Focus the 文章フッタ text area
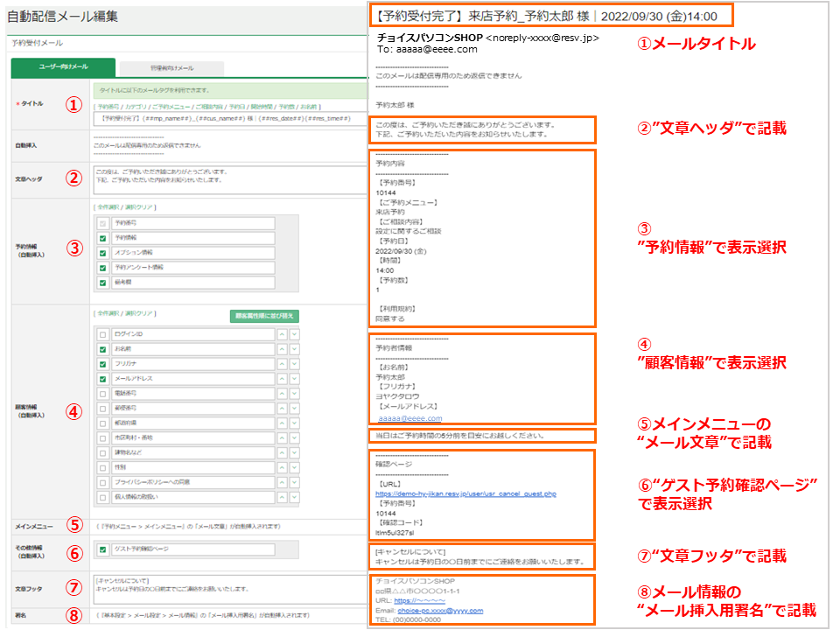Viewport: 840px width, 630px height. (230, 589)
